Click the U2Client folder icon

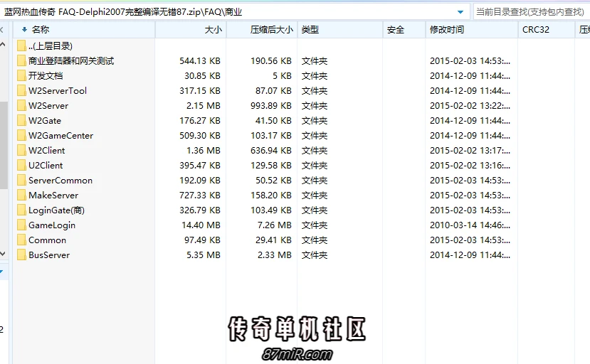pos(21,166)
